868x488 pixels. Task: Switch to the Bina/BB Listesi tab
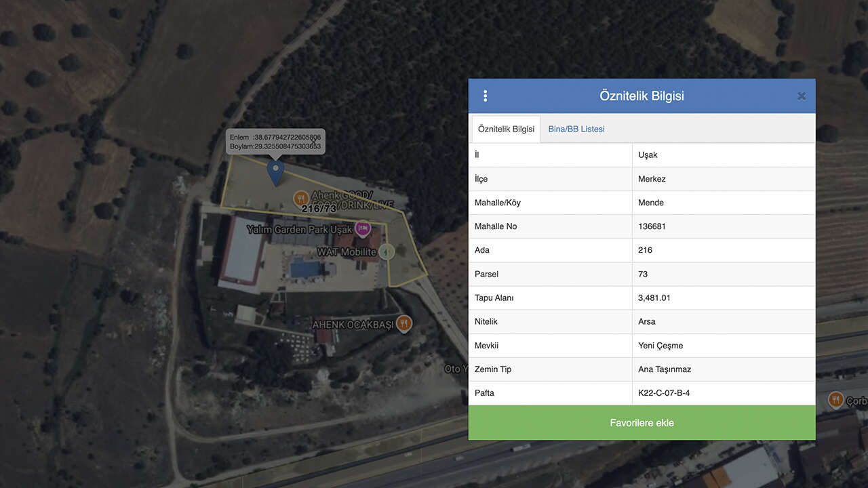576,129
